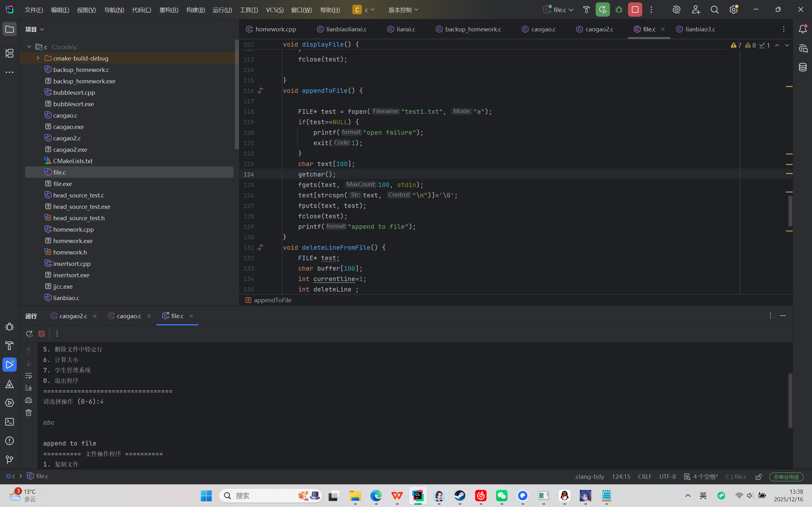Click the CRLF line separator in status bar

645,477
